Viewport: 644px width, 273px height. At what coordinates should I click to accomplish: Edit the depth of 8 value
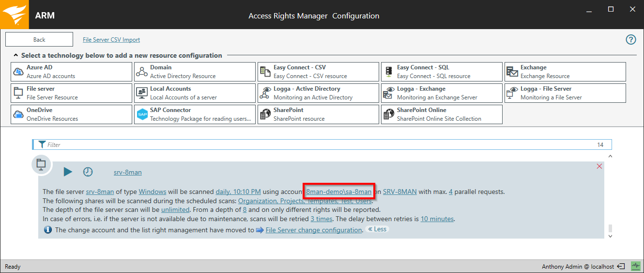(245, 209)
